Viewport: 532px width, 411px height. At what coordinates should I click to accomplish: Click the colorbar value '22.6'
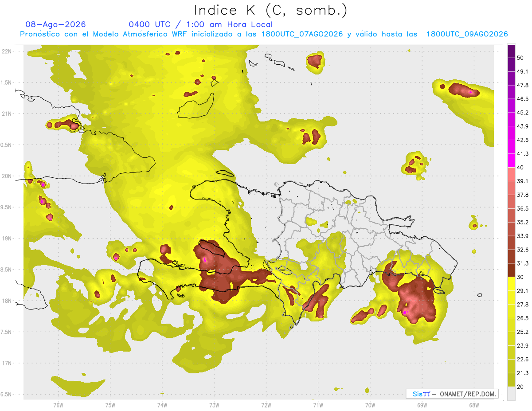tap(523, 360)
